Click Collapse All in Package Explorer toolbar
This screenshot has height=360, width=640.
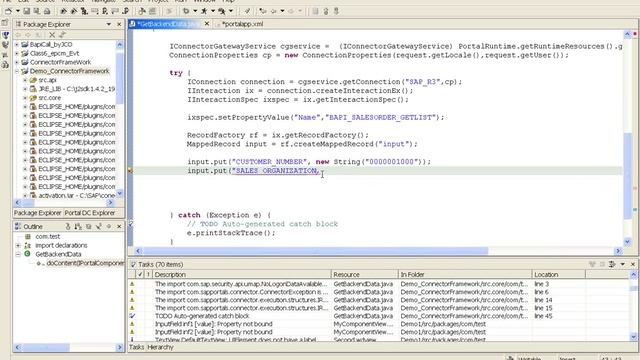52,35
